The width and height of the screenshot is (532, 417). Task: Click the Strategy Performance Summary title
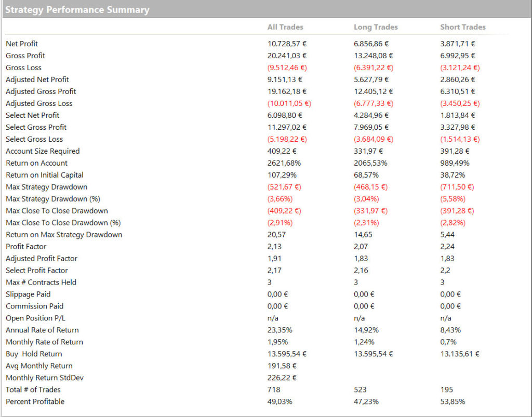click(77, 10)
